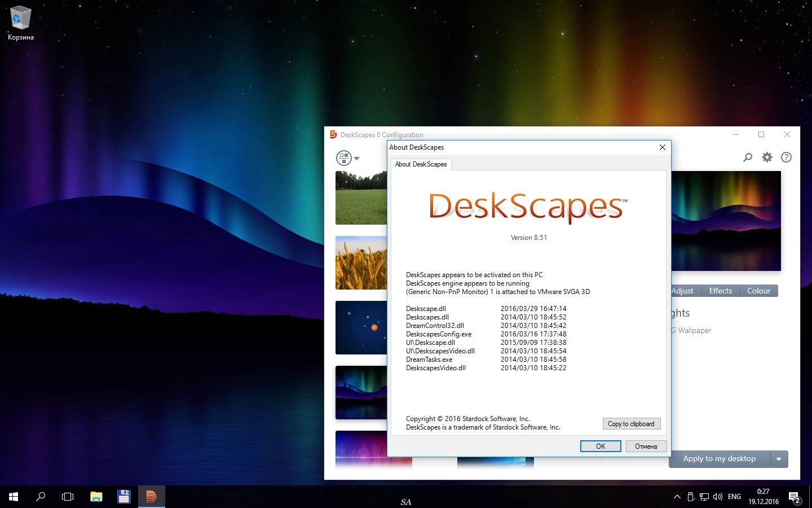Open the Recycle Bin desktop icon

pyautogui.click(x=20, y=23)
